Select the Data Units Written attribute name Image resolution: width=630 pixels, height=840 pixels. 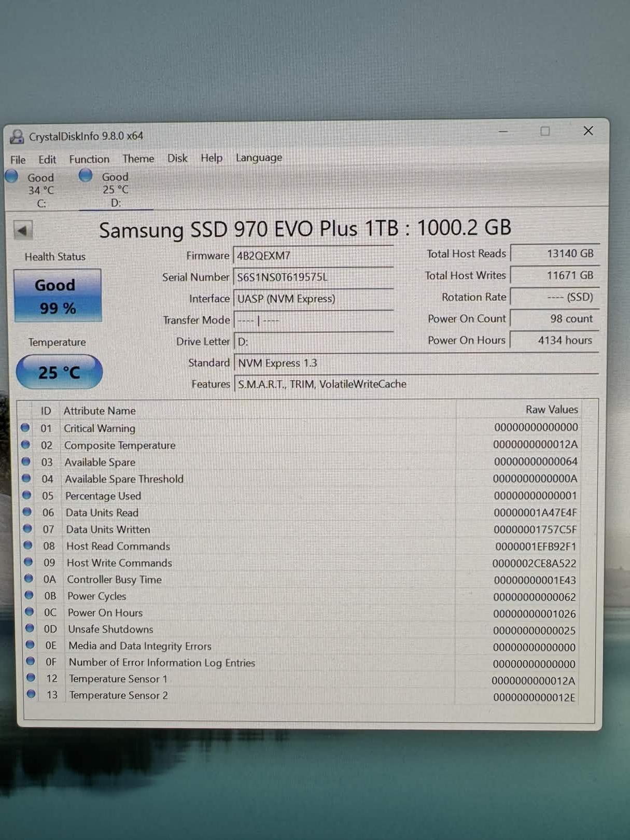coord(108,529)
